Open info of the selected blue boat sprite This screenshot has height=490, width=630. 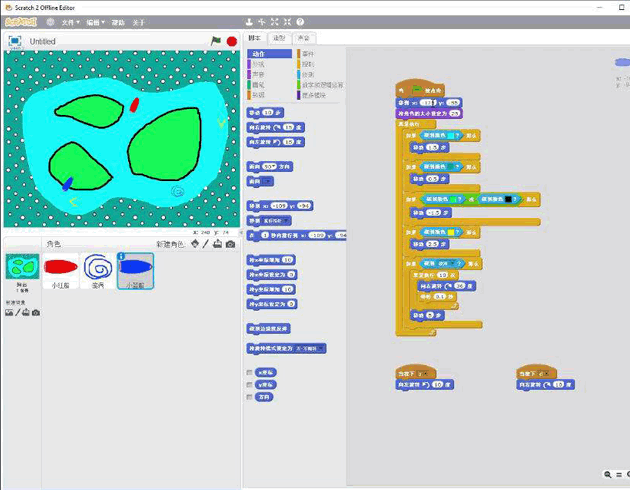click(121, 256)
